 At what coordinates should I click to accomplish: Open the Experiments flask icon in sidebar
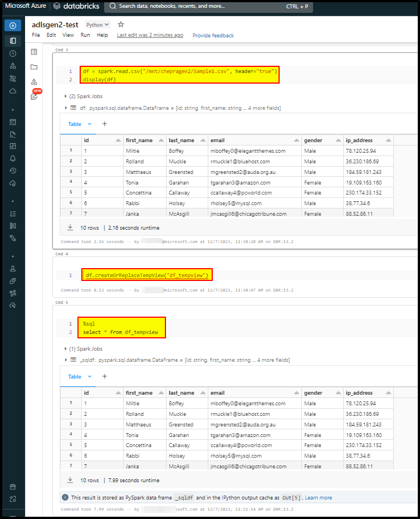pyautogui.click(x=13, y=269)
